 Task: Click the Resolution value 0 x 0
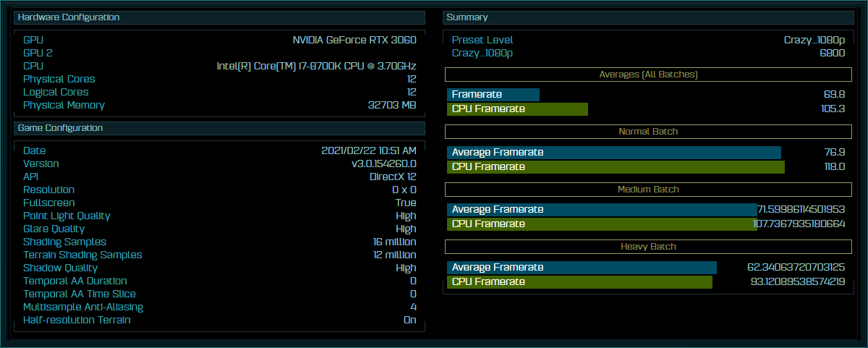(x=404, y=190)
